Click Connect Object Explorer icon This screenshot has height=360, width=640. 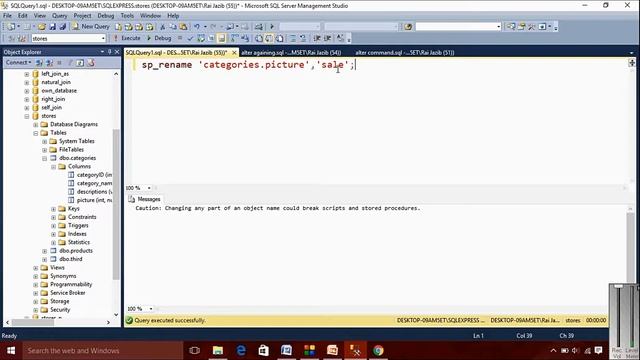39,62
